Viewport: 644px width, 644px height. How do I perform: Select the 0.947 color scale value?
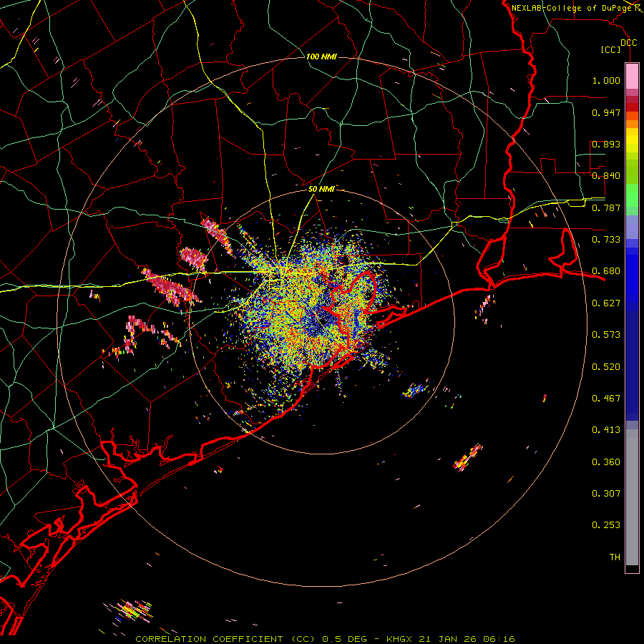[x=606, y=112]
